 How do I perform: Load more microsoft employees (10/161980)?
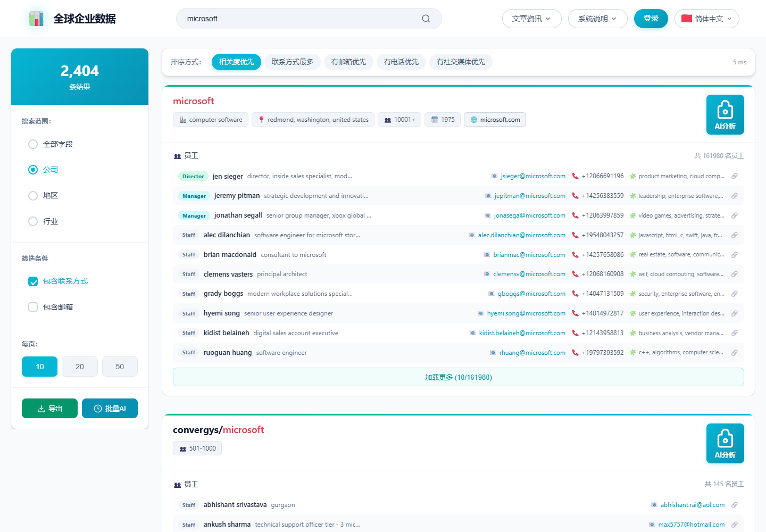(459, 377)
